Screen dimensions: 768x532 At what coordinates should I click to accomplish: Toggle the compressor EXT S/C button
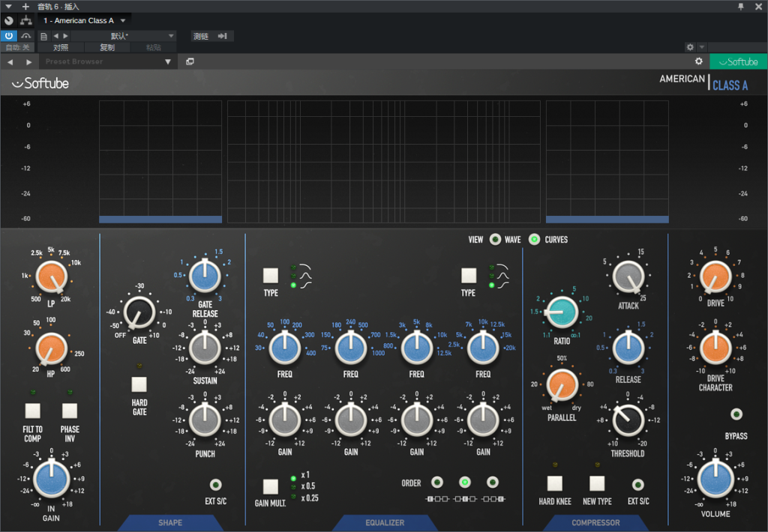click(637, 485)
